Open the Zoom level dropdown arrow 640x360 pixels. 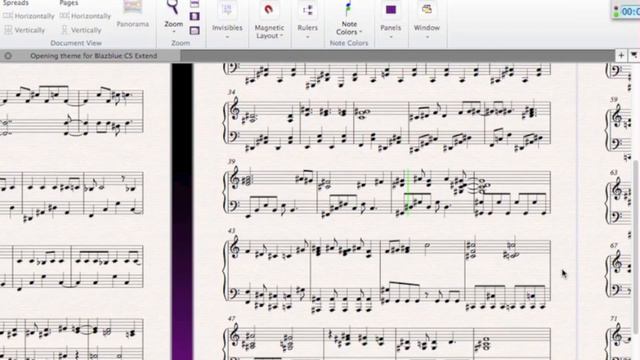point(174,31)
